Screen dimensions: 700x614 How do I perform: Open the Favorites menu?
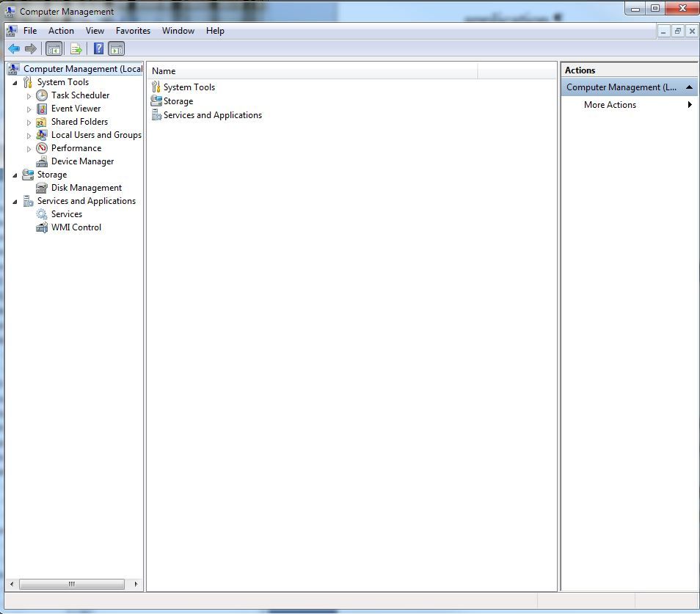pyautogui.click(x=133, y=31)
